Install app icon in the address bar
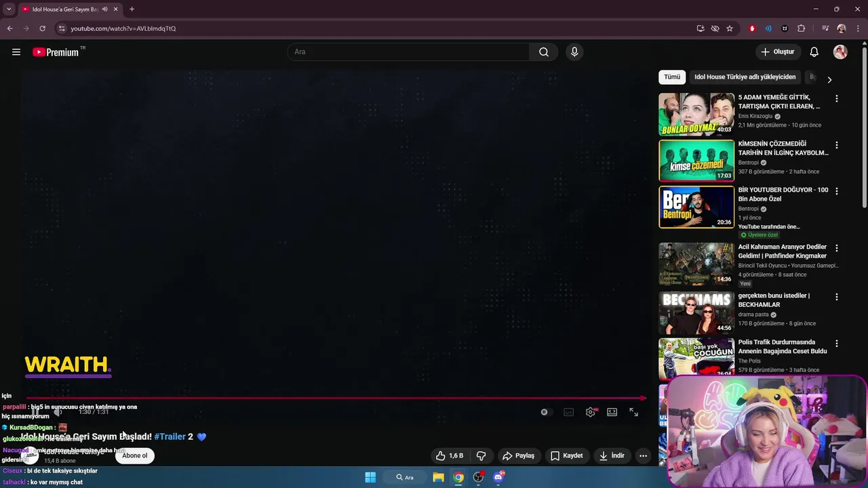868x488 pixels. tap(701, 28)
